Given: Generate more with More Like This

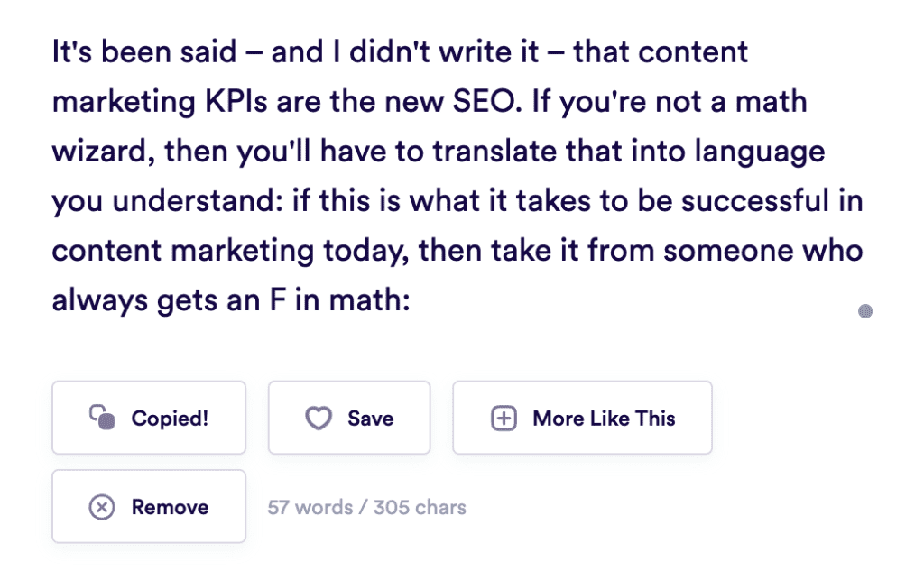Looking at the screenshot, I should 582,418.
